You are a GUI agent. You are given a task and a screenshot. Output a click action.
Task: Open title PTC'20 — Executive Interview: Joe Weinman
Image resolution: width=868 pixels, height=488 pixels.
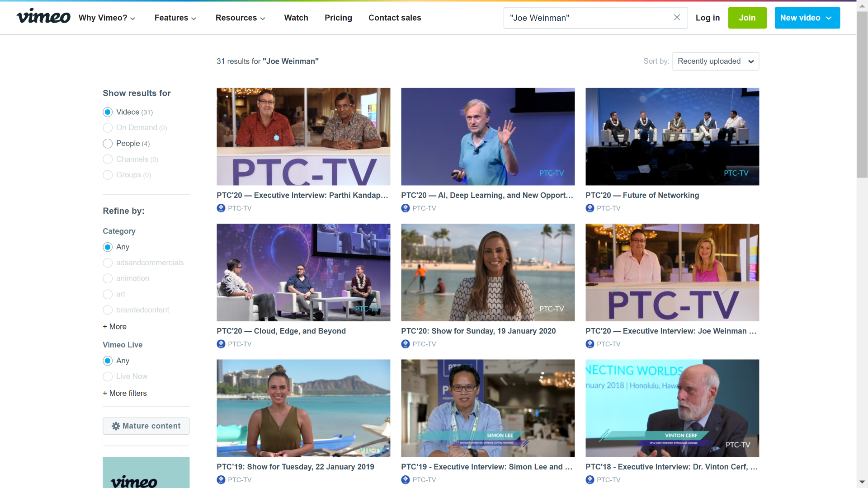(671, 331)
